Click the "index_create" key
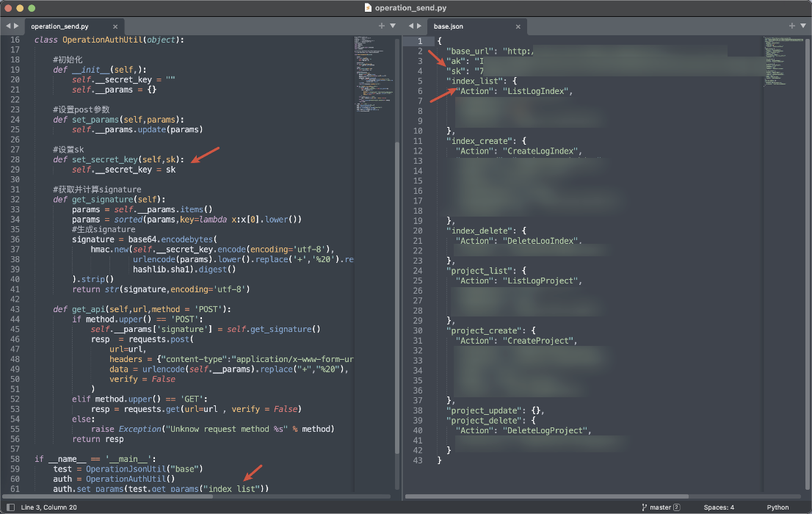The height and width of the screenshot is (514, 812). (479, 141)
